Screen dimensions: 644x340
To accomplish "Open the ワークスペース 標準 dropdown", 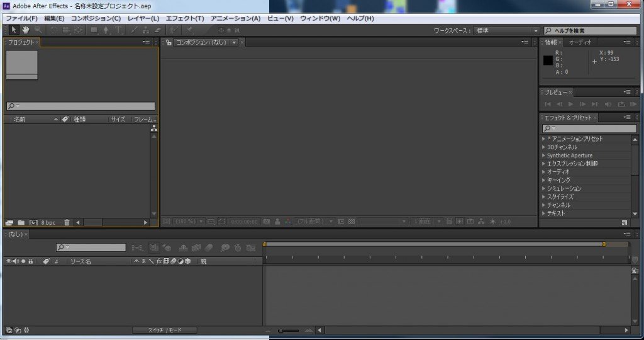I will (x=506, y=30).
